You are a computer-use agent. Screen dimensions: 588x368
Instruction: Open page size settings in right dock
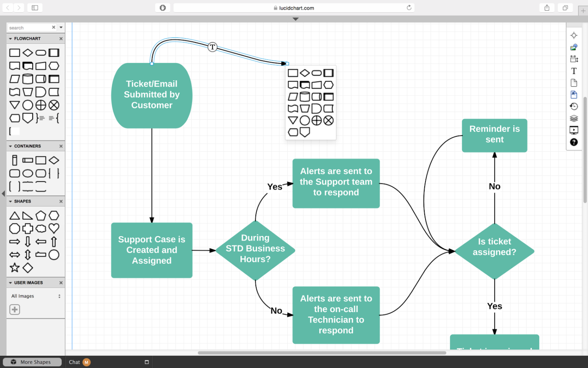pyautogui.click(x=574, y=59)
